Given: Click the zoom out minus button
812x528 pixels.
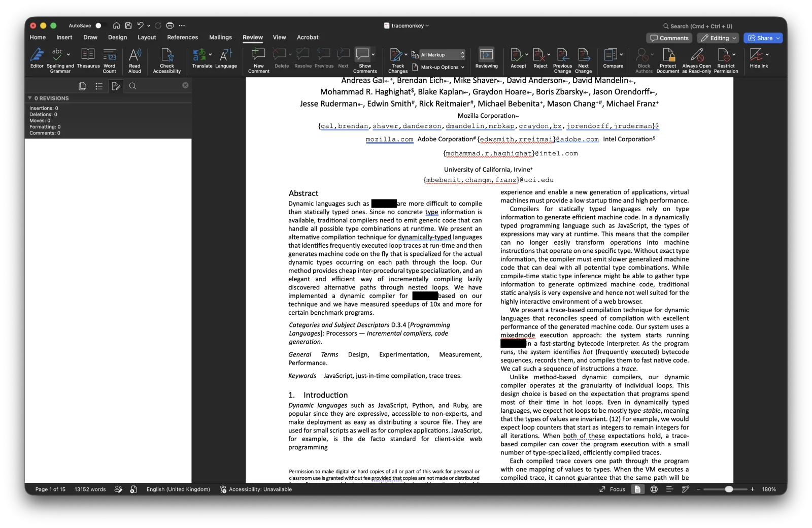Looking at the screenshot, I should pyautogui.click(x=698, y=489).
